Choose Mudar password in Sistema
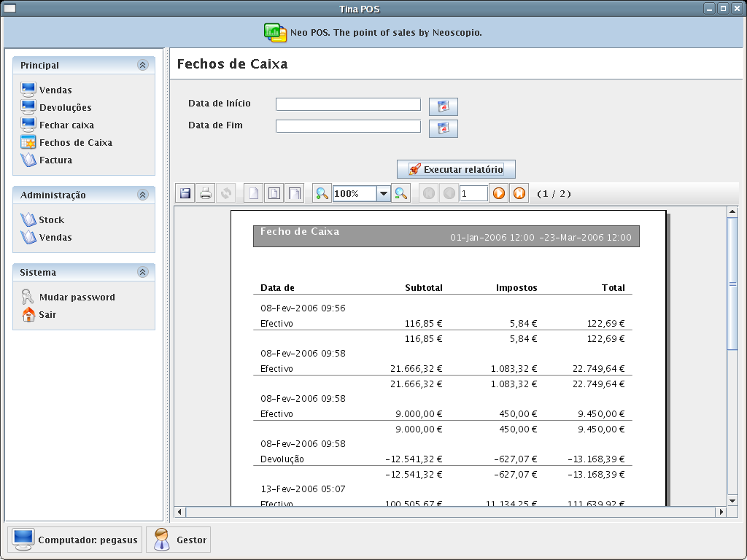The image size is (747, 560). [x=68, y=297]
